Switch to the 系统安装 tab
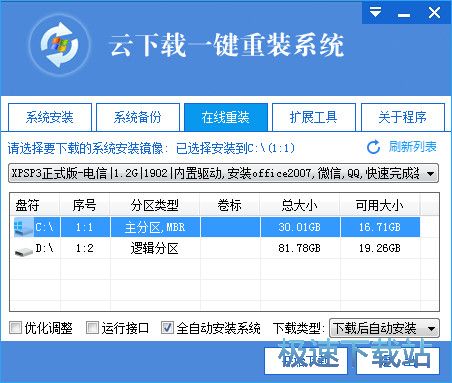 [50, 117]
